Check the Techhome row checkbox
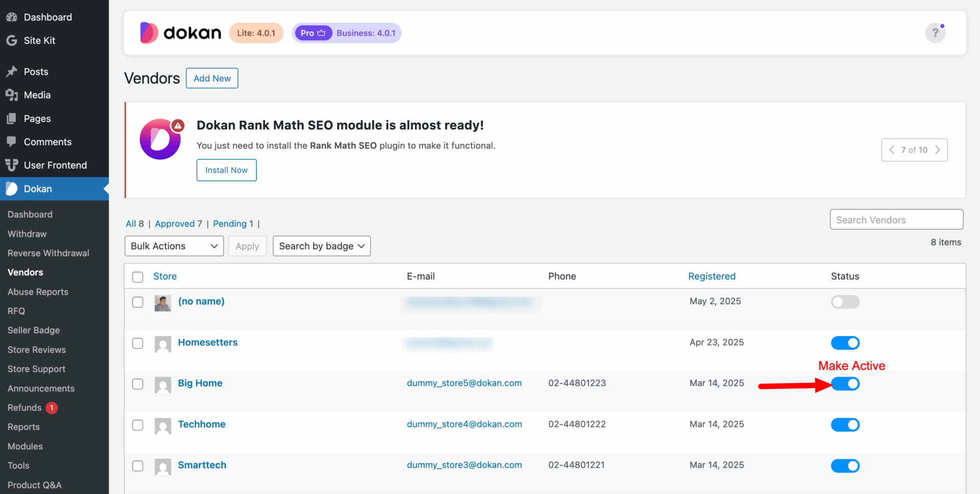The image size is (980, 494). pyautogui.click(x=138, y=425)
